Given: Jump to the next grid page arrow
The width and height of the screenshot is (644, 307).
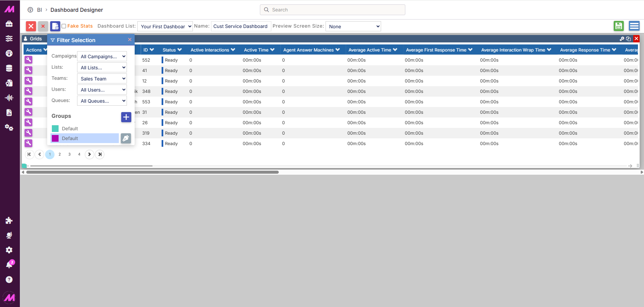Looking at the screenshot, I should tap(89, 154).
